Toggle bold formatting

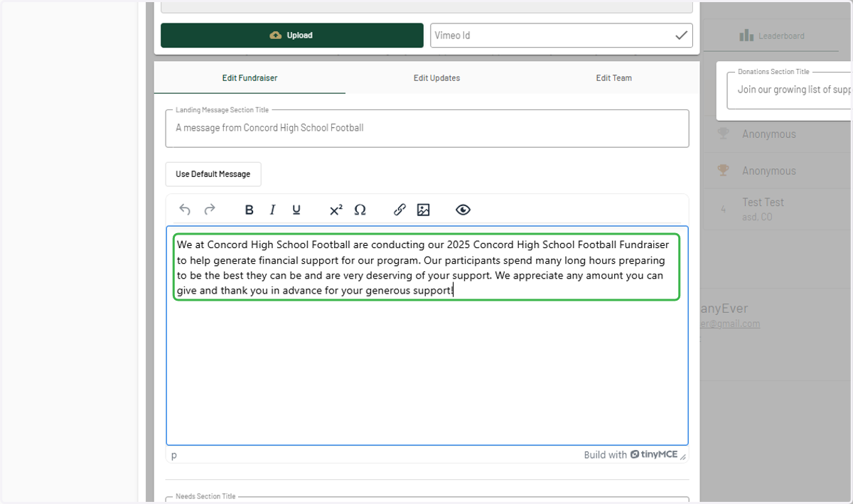tap(250, 210)
